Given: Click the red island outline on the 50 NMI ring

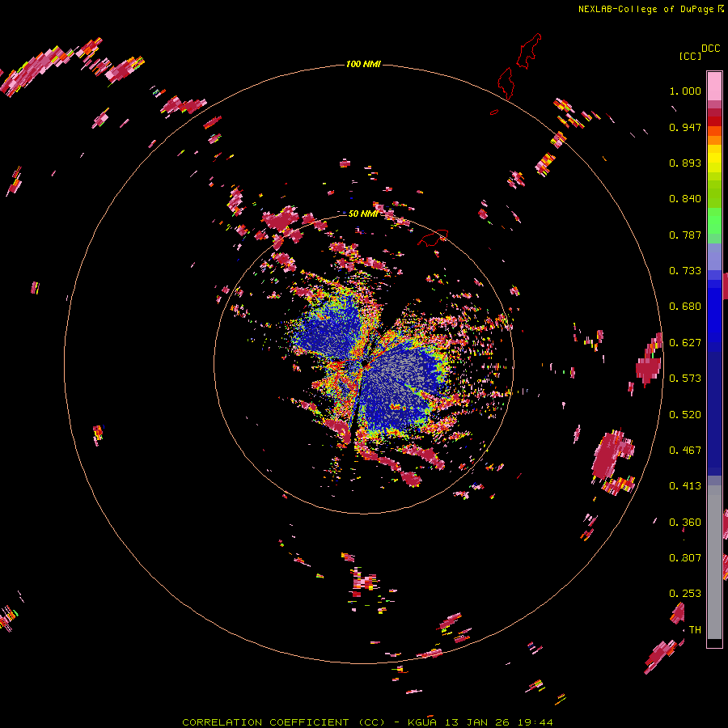Looking at the screenshot, I should click(x=434, y=237).
